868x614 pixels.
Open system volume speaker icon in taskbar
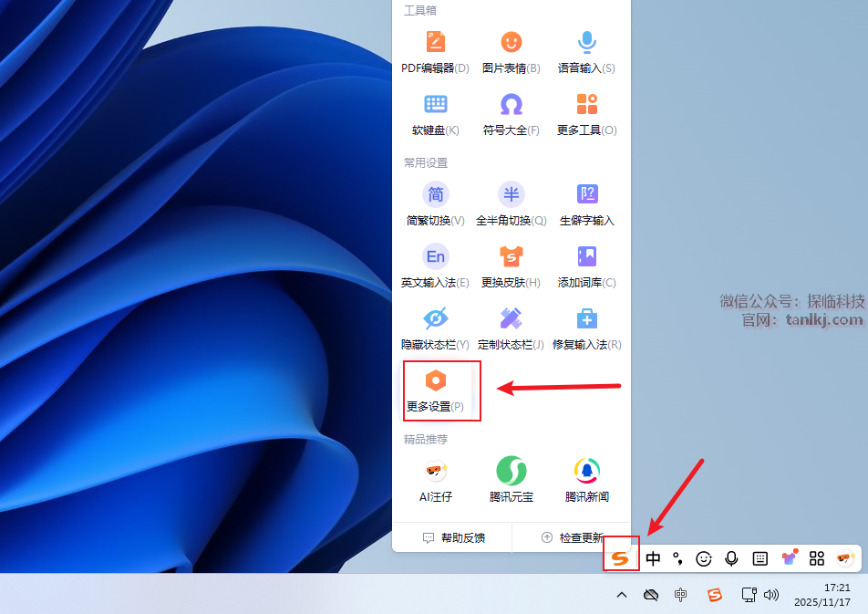coord(772,595)
